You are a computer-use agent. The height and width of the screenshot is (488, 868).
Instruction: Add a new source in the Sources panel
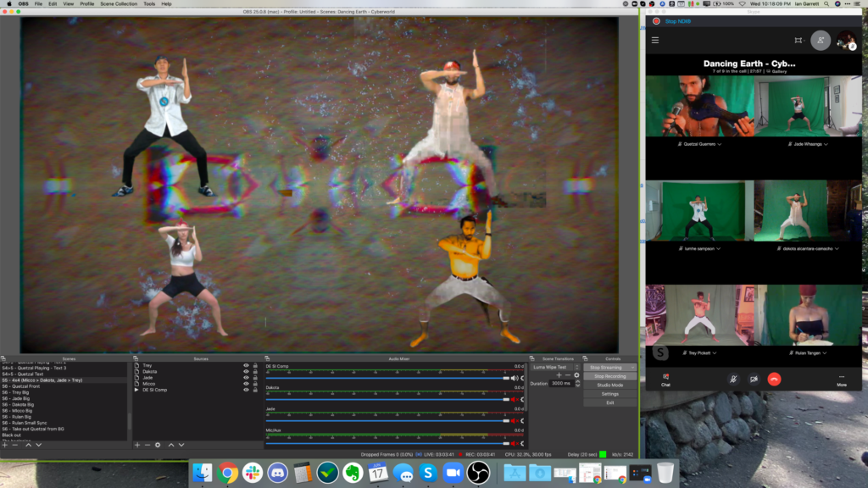pos(137,444)
